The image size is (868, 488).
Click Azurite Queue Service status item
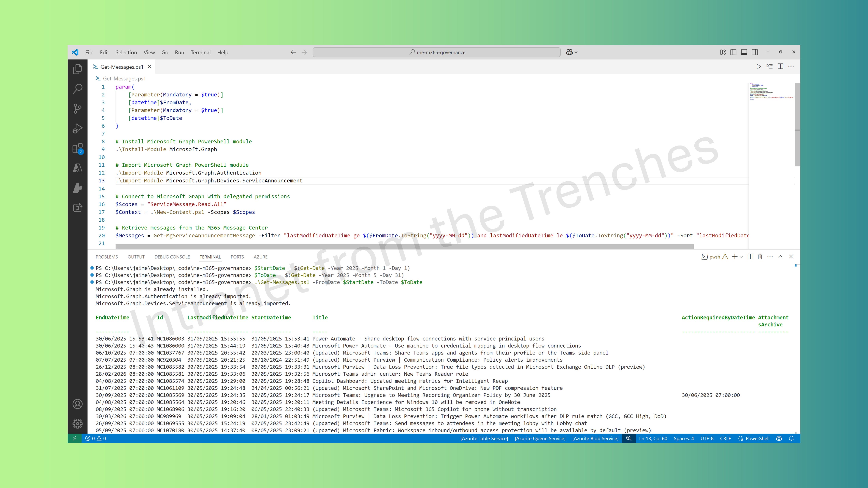[x=540, y=438]
